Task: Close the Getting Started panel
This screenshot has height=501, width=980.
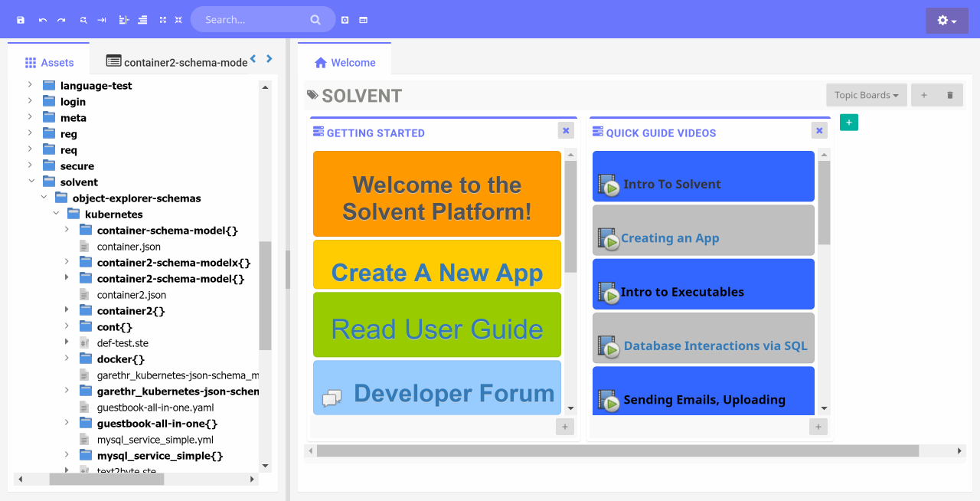Action: (566, 131)
